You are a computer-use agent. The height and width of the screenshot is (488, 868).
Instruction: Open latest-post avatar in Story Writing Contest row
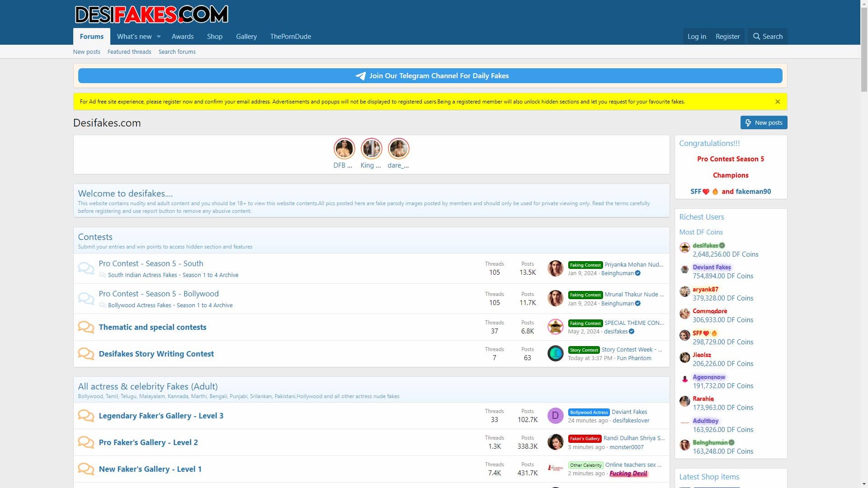point(555,353)
